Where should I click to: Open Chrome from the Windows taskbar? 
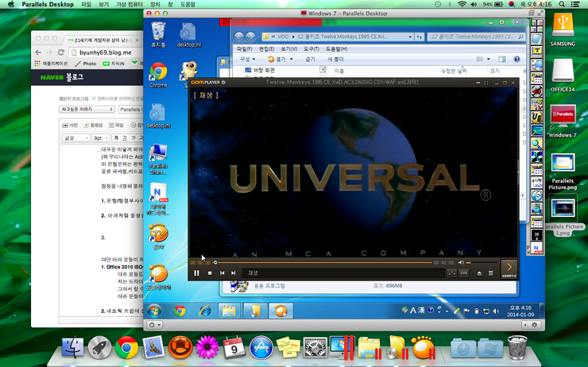[180, 311]
